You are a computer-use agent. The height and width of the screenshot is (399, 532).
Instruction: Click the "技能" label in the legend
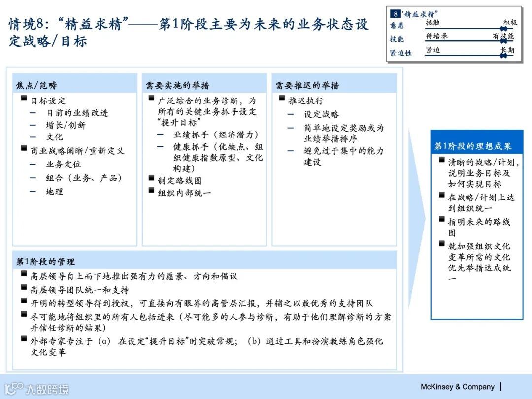coord(397,39)
